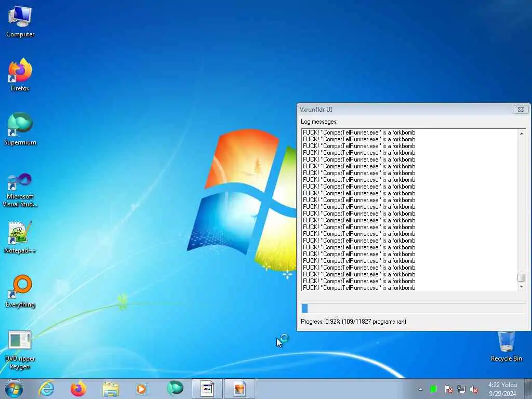Launch Windows Media Player from taskbar
The width and height of the screenshot is (532, 399).
(x=142, y=389)
